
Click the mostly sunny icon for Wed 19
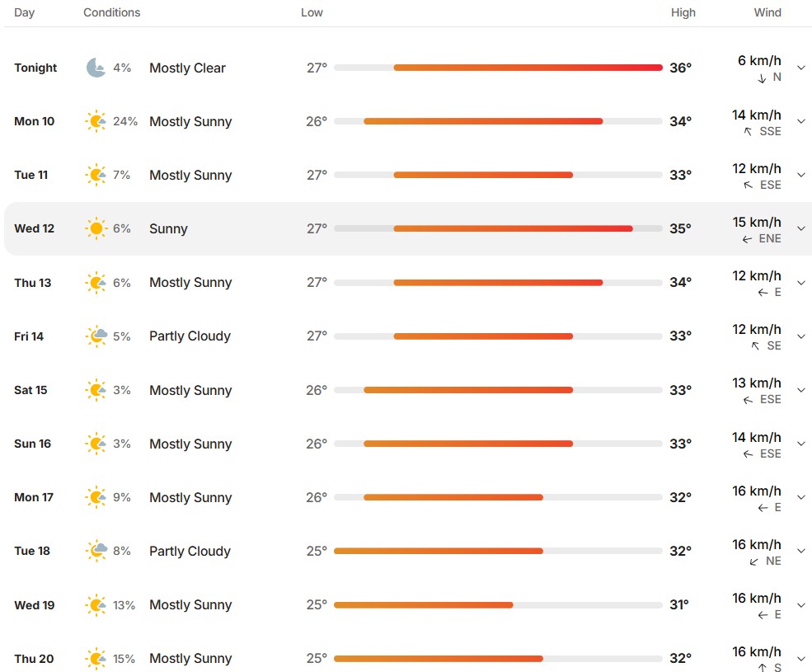click(96, 604)
